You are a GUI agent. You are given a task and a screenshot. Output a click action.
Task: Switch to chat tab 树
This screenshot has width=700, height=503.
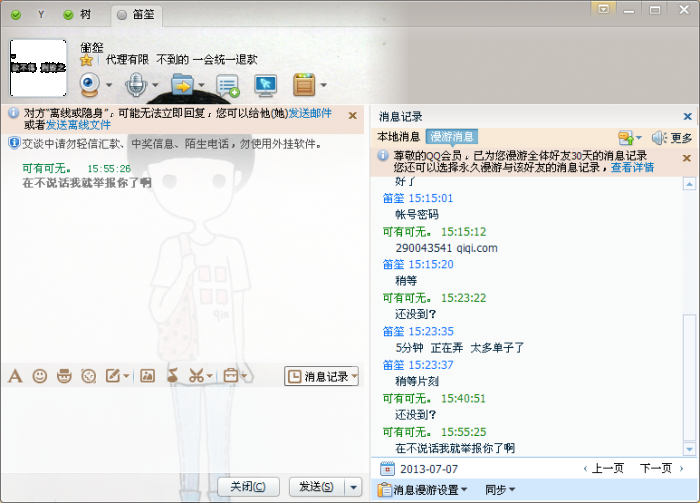77,15
